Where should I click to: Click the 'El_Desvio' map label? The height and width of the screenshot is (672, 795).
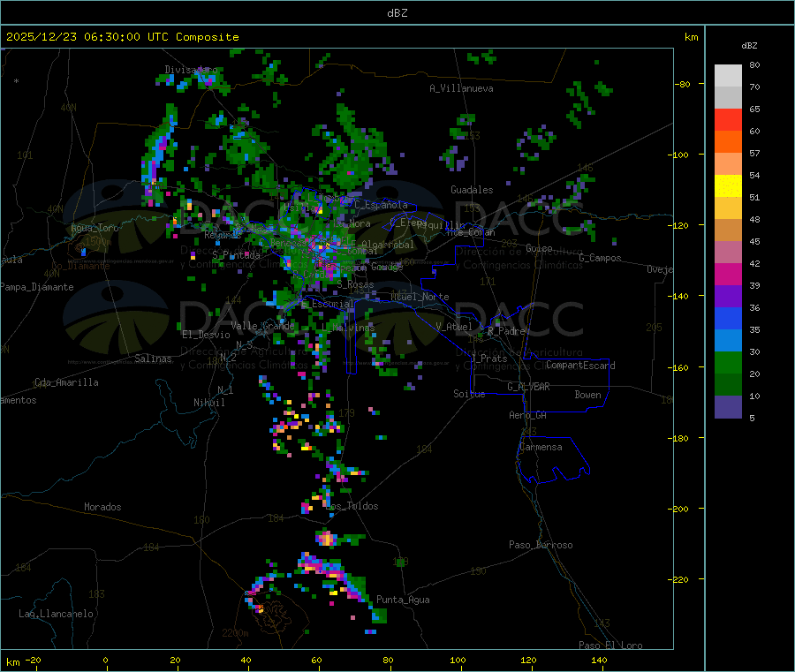[206, 335]
